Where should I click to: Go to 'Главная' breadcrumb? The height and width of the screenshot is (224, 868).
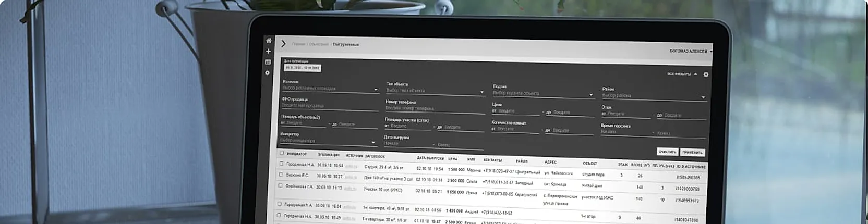298,44
